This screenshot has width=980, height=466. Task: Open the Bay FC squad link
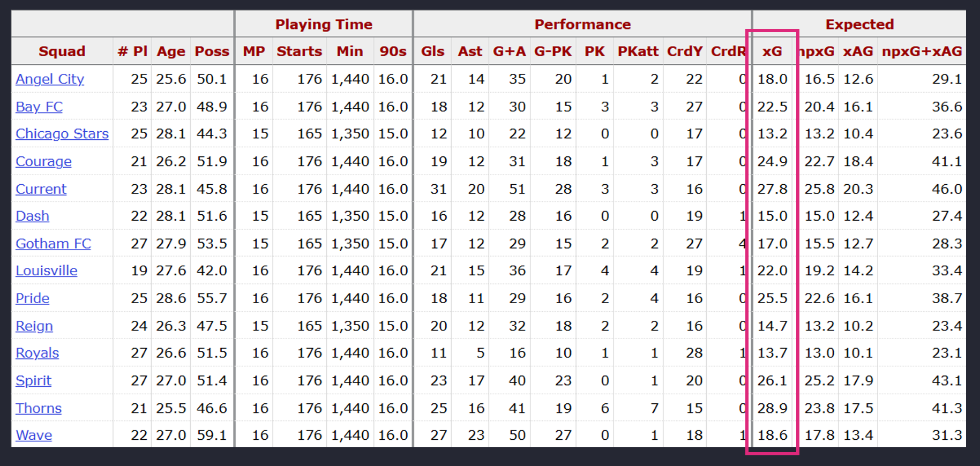39,107
